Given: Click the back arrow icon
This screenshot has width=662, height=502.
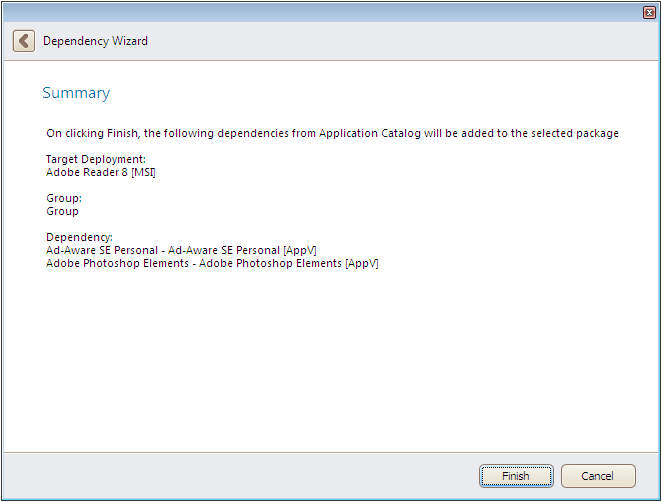Looking at the screenshot, I should click(x=23, y=41).
